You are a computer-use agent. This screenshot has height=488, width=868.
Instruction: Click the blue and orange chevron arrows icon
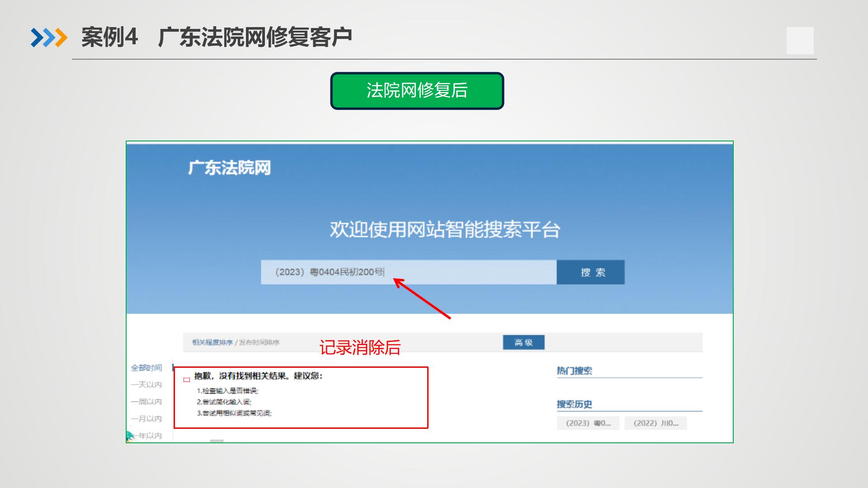tap(49, 38)
